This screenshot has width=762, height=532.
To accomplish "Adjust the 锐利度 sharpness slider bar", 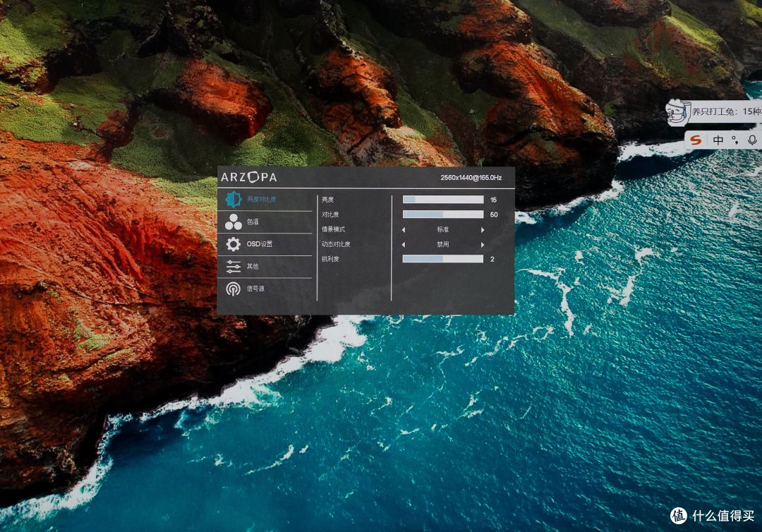I will tap(442, 259).
